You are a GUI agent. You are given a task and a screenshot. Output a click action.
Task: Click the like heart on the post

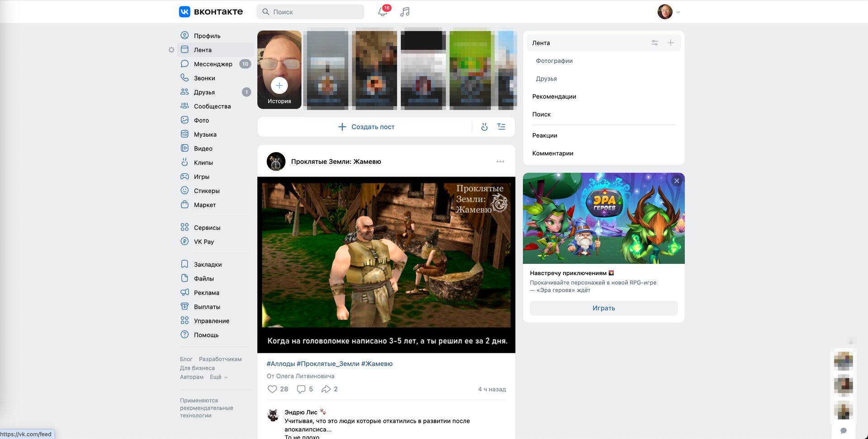tap(272, 389)
